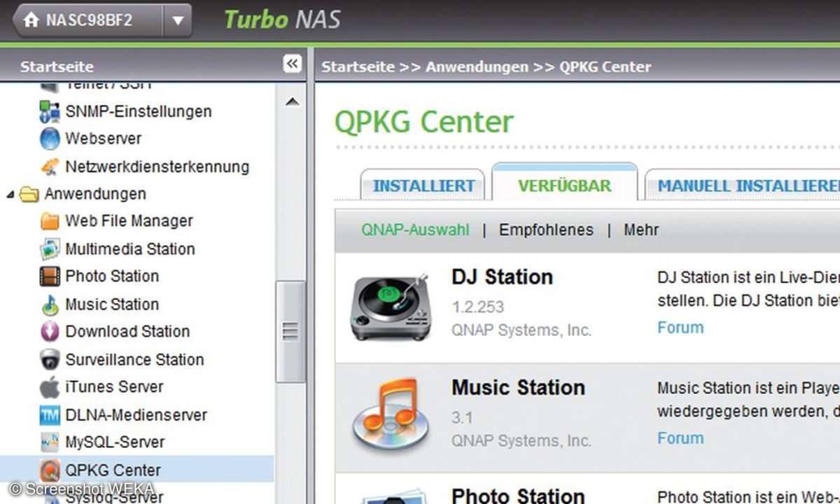Click the DJ Station version 1.2.253

tap(477, 307)
